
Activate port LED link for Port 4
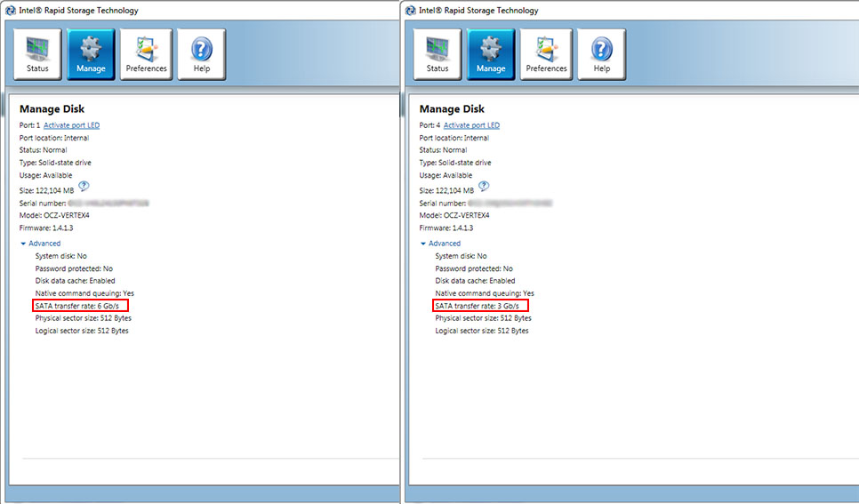[471, 125]
